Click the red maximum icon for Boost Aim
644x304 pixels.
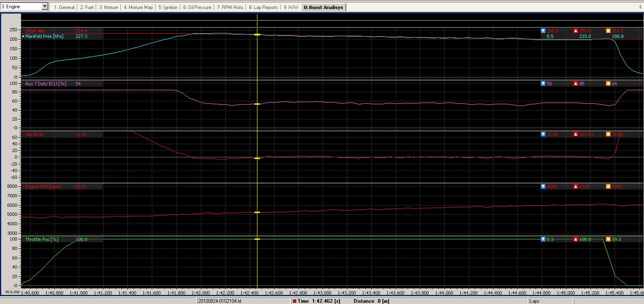click(x=576, y=31)
